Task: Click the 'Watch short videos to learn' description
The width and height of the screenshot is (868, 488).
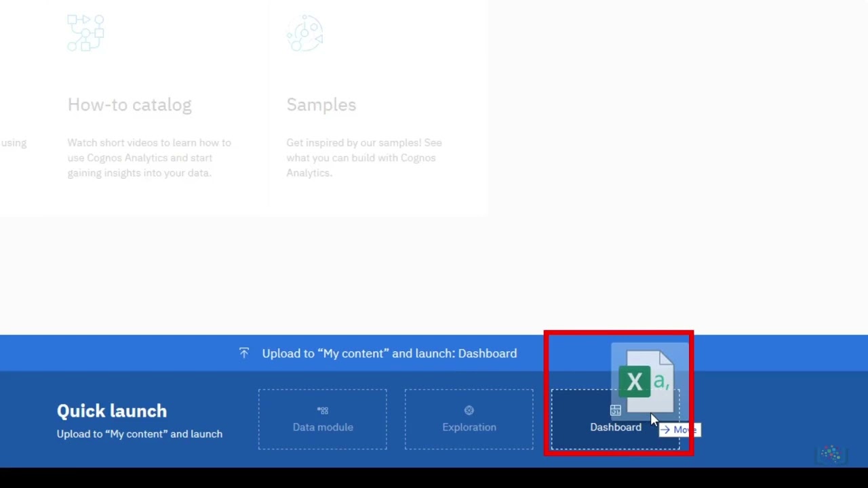Action: pos(149,158)
